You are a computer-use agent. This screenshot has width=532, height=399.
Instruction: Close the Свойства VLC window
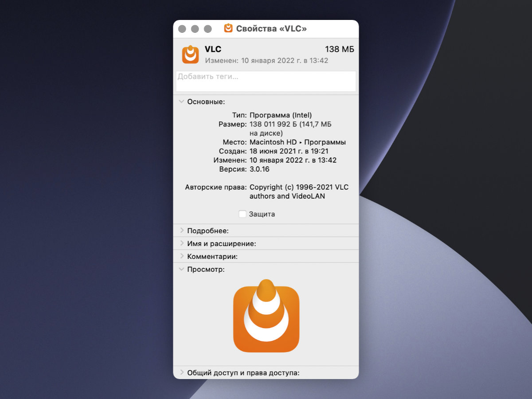click(182, 29)
